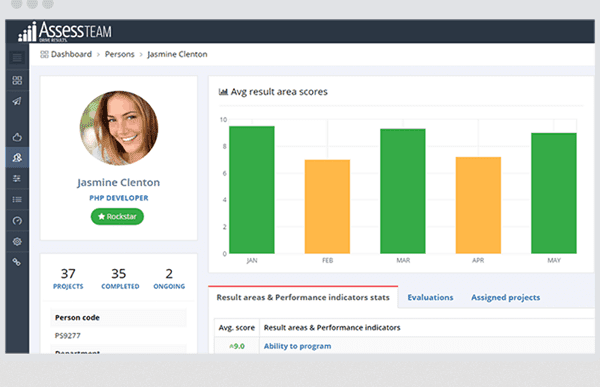This screenshot has height=387, width=600.
Task: Click the green MAR bar in chart
Action: click(x=403, y=191)
